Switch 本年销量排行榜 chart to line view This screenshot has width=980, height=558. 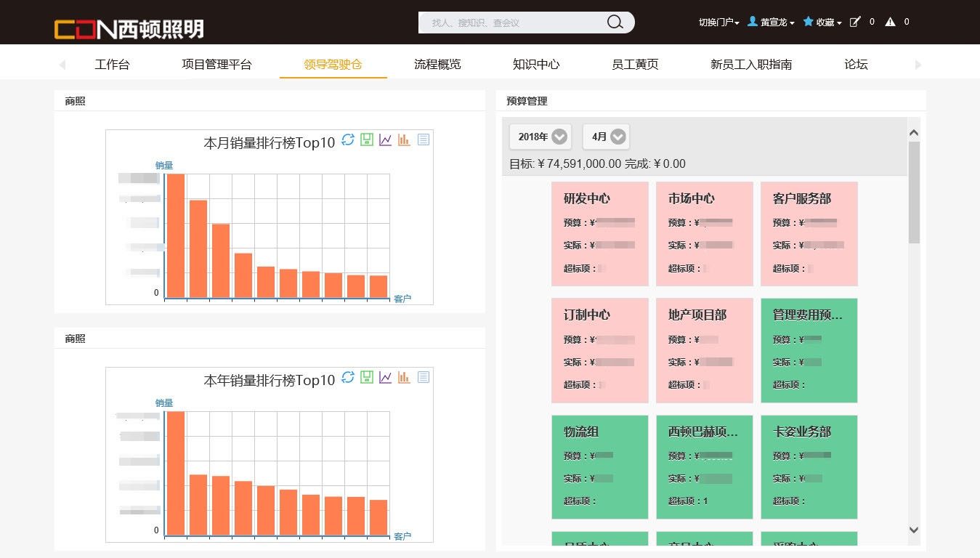click(386, 377)
